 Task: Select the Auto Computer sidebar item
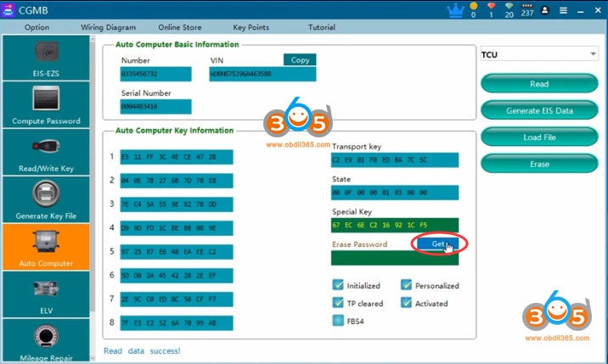[46, 247]
